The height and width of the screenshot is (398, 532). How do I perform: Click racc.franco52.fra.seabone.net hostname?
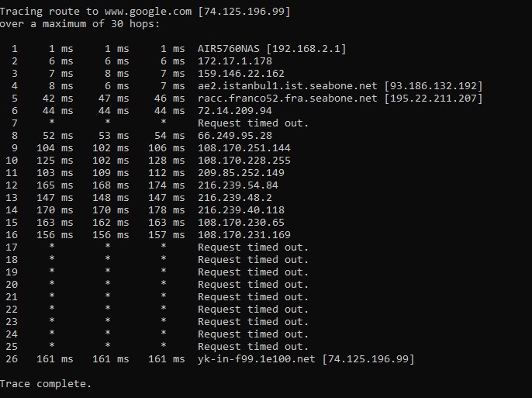coord(288,99)
